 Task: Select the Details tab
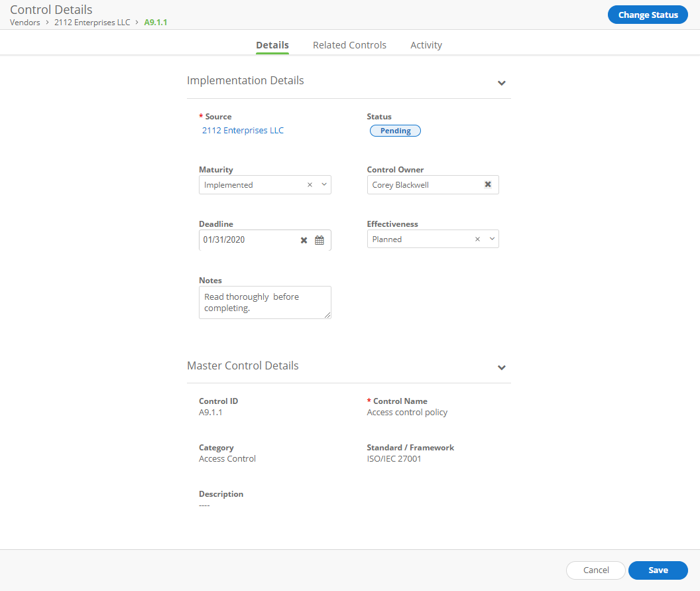tap(272, 44)
